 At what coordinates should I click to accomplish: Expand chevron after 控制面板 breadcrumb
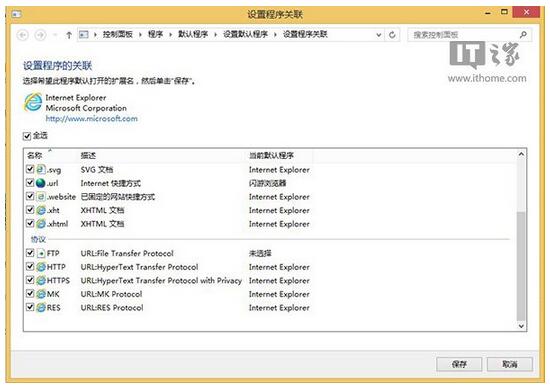140,34
